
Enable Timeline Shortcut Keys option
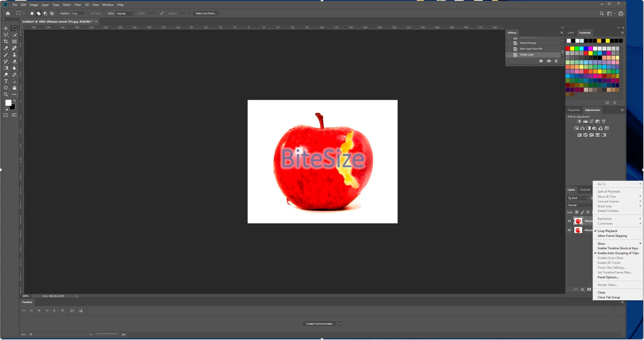[x=618, y=248]
